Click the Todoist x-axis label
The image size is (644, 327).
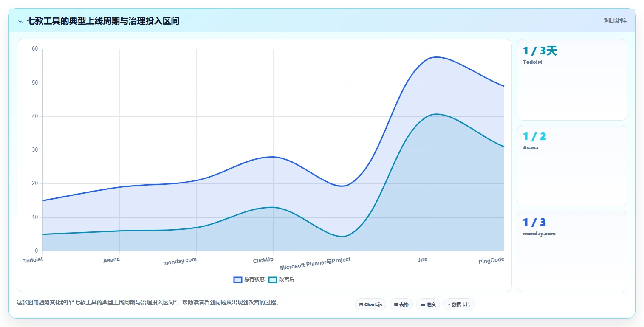33,259
